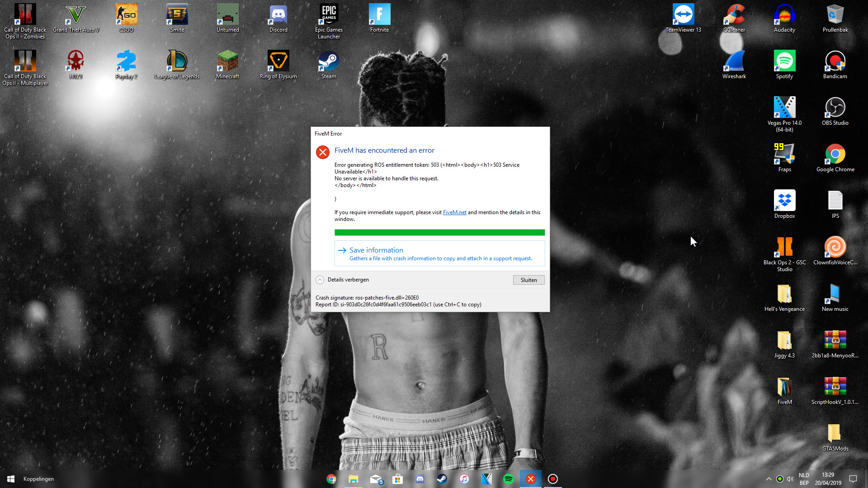Open Spotify from the taskbar
This screenshot has height=488, width=868.
tap(509, 479)
